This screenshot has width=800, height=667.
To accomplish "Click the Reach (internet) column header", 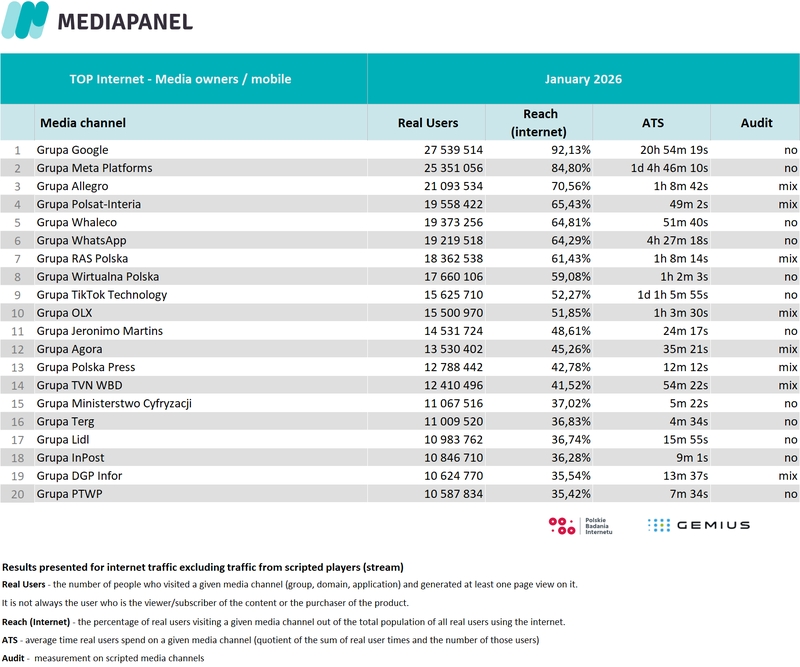I will [x=540, y=123].
